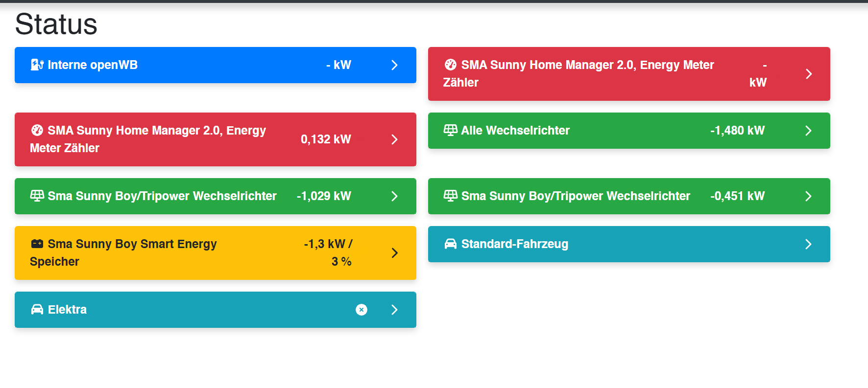Click the car icon on Elektra

[37, 309]
